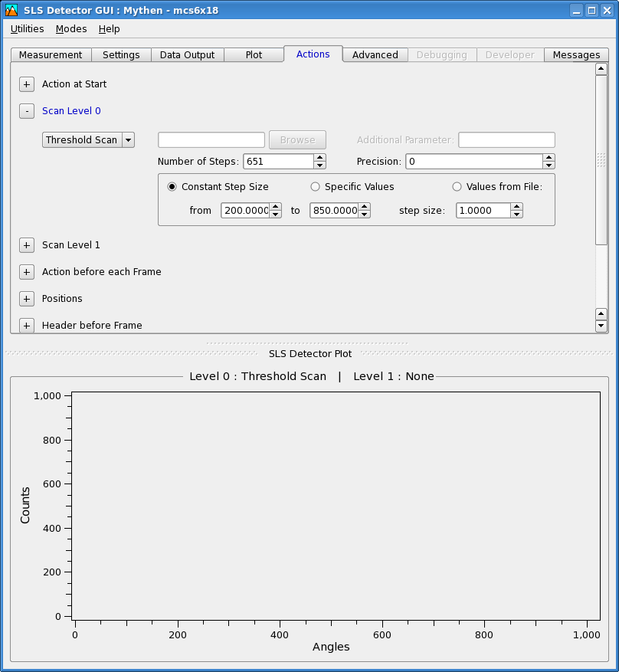Screen dimensions: 619x672
Task: Increase the Number of Steps value
Action: click(x=320, y=158)
